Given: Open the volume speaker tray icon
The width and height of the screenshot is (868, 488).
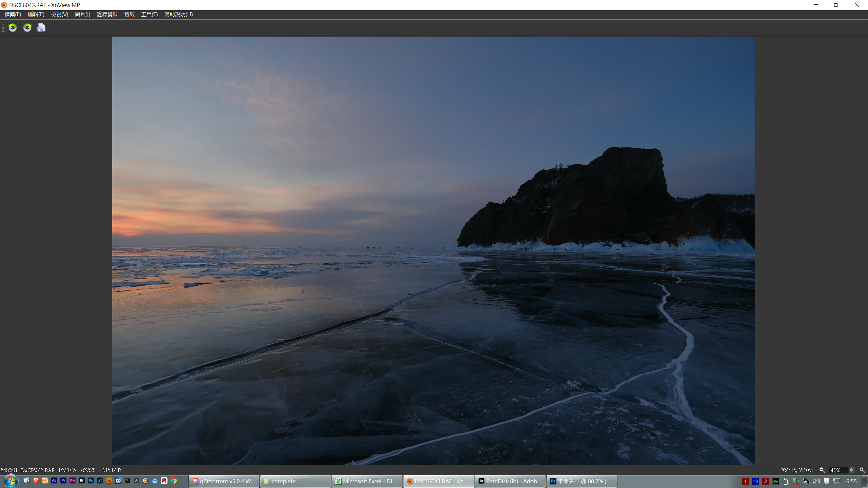Looking at the screenshot, I should 816,481.
